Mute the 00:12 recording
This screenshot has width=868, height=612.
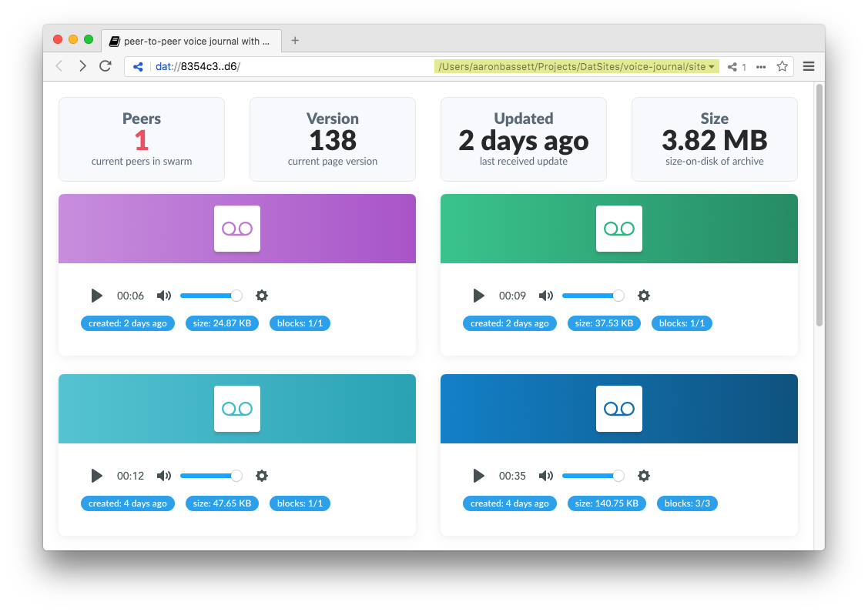[164, 475]
